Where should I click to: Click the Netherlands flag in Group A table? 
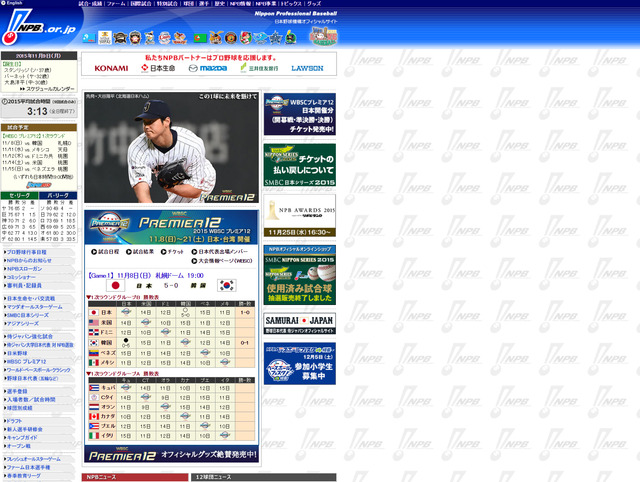coord(94,407)
